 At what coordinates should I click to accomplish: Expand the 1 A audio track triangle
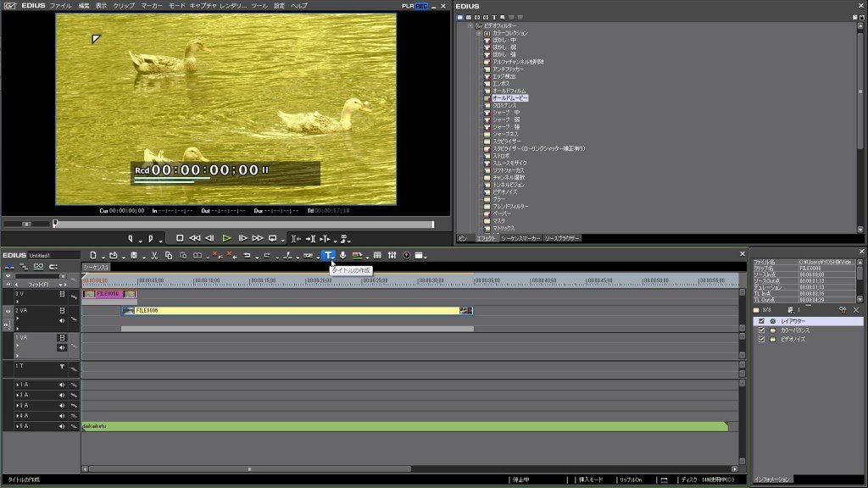coord(17,385)
